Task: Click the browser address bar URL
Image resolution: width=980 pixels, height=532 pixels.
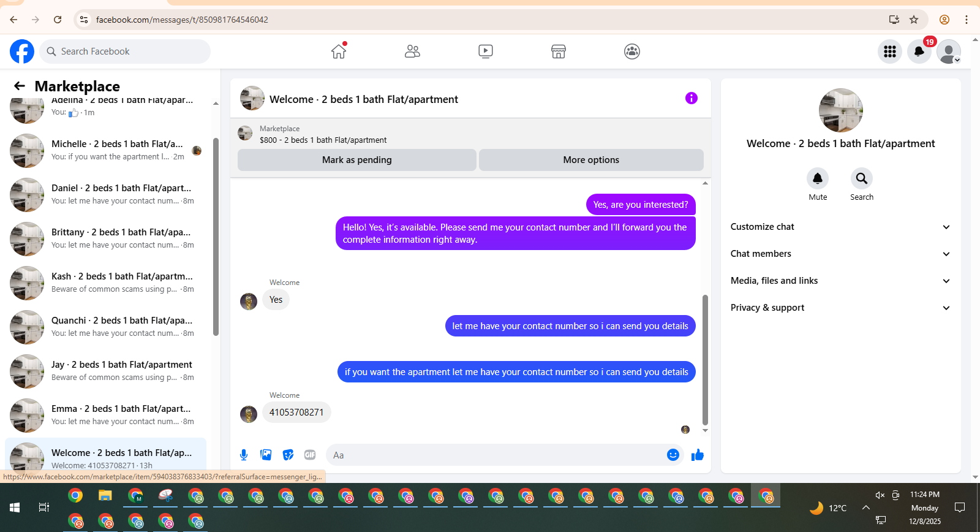Action: point(182,20)
